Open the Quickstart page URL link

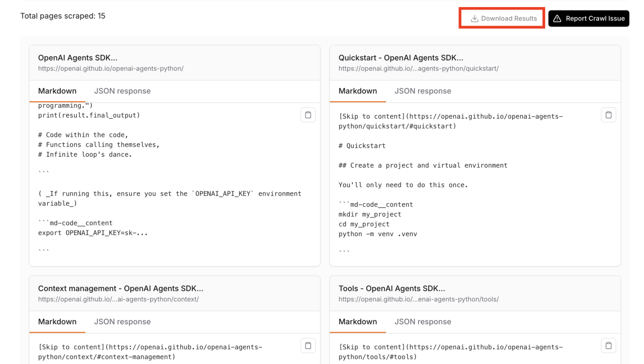pos(418,68)
